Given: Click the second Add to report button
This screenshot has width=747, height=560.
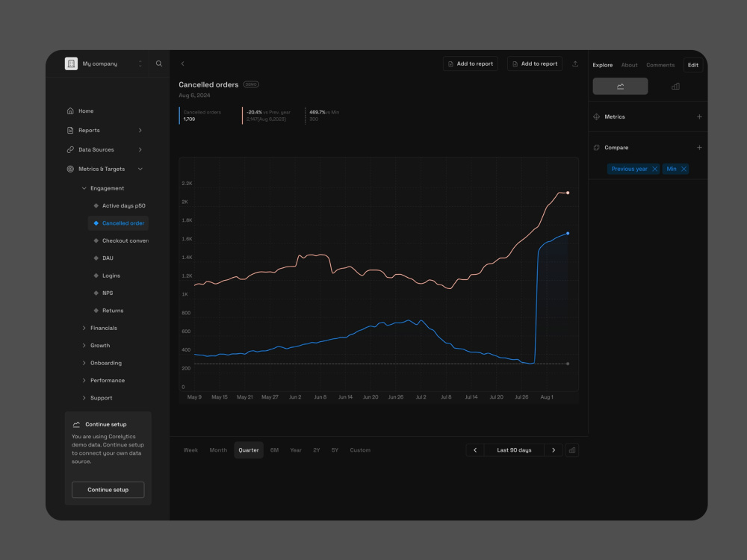Looking at the screenshot, I should tap(535, 63).
